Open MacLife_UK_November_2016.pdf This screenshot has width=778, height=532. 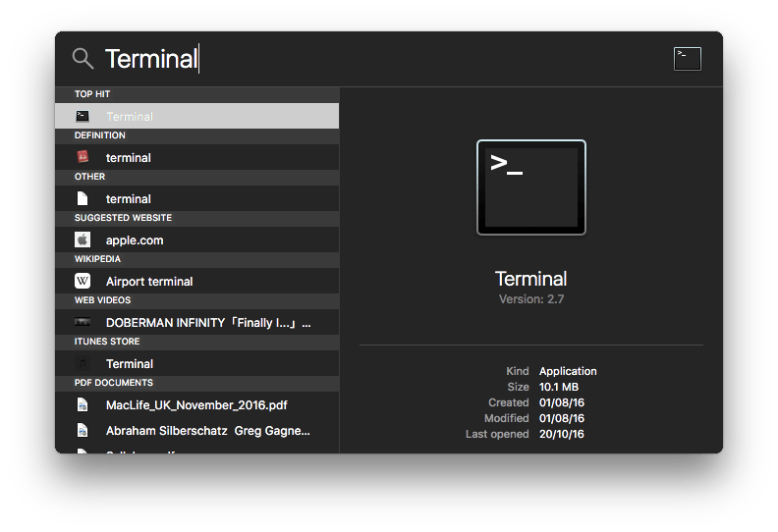pos(197,405)
